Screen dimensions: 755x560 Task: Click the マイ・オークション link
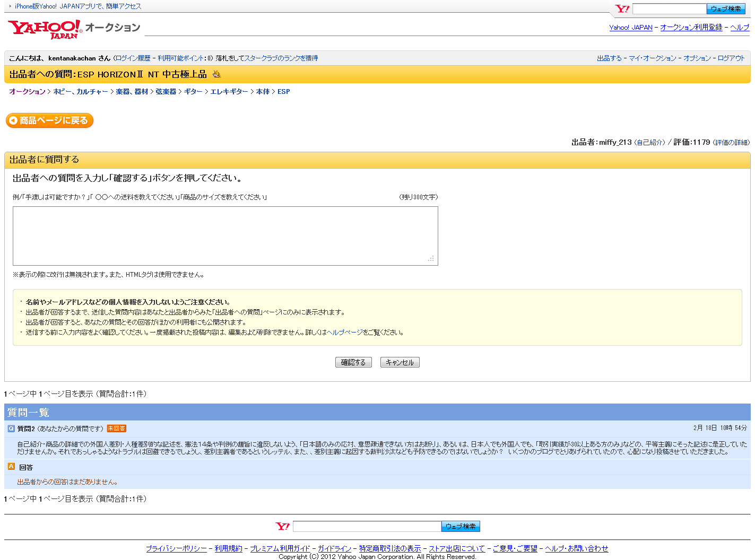pyautogui.click(x=653, y=58)
